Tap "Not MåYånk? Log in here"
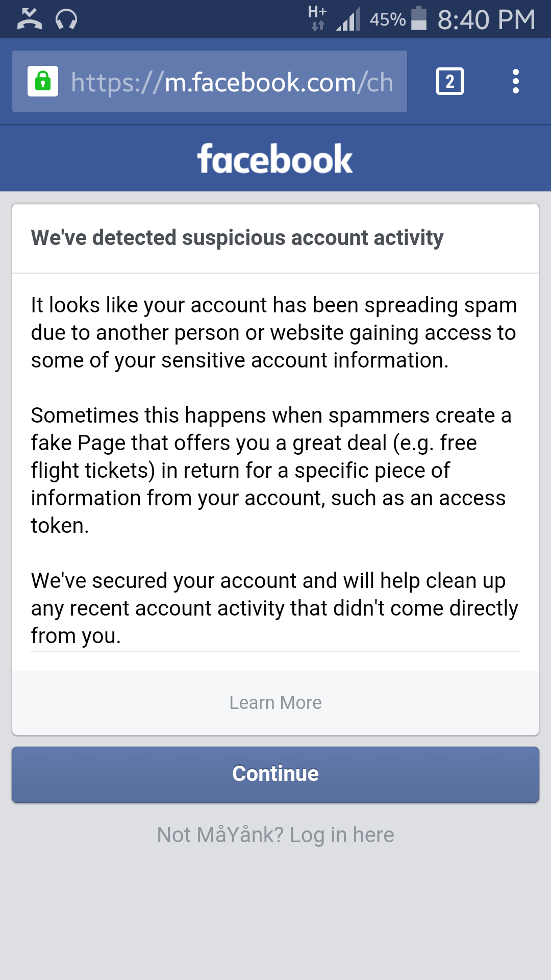Image resolution: width=551 pixels, height=980 pixels. point(275,834)
